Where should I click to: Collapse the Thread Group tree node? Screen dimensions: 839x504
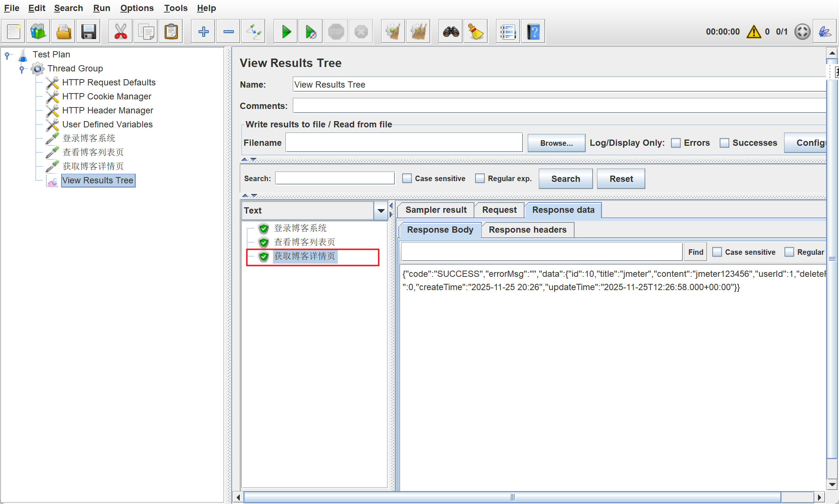click(22, 68)
